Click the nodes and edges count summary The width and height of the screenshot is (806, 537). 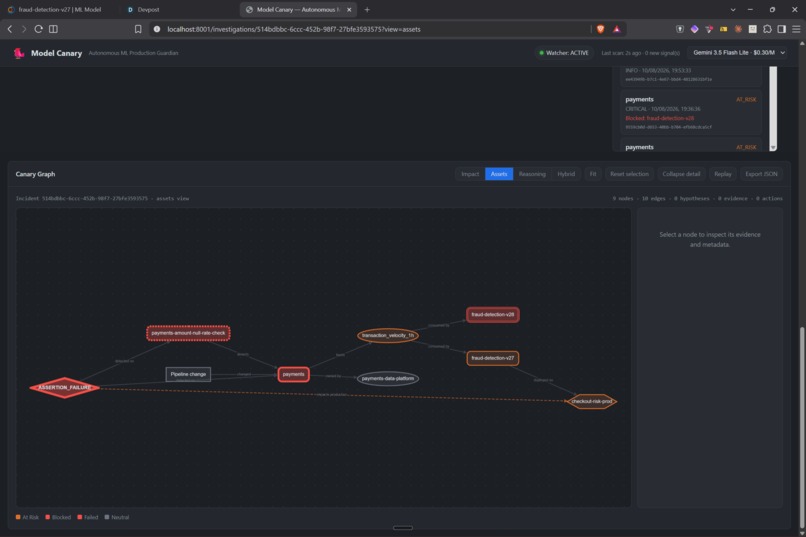pos(697,198)
